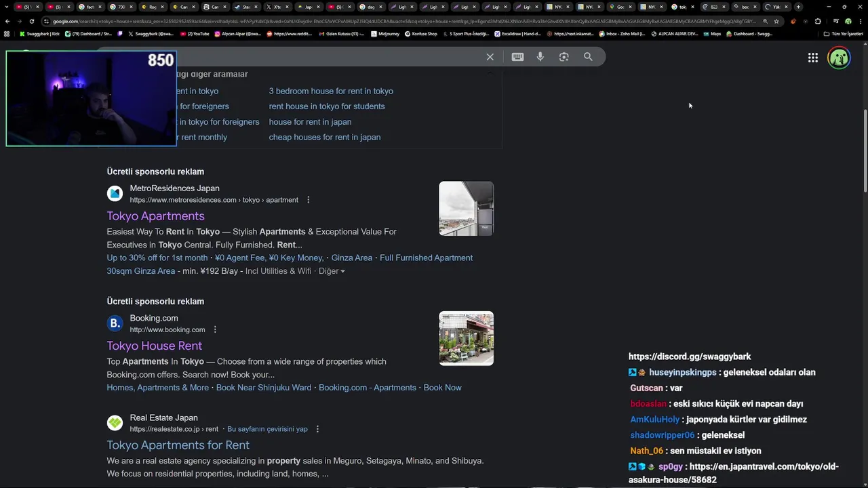
Task: Open the Chrome extensions puzzle menu
Action: (x=818, y=21)
